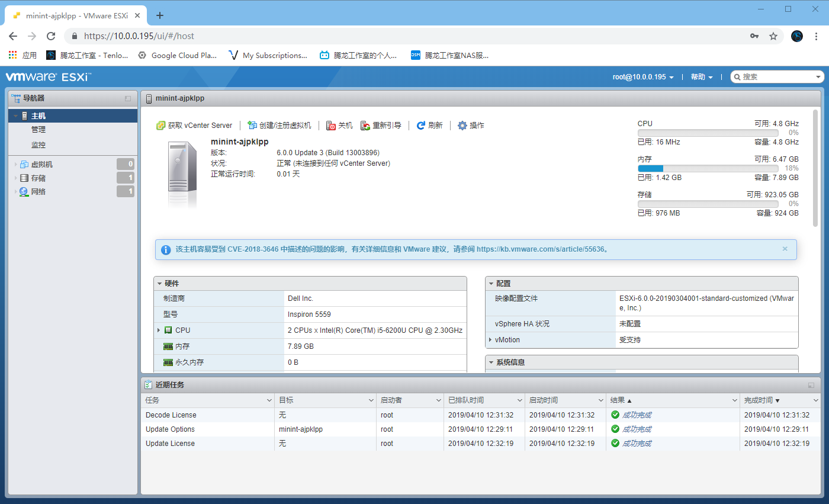
Task: Select the Decode License task row
Action: click(x=481, y=415)
